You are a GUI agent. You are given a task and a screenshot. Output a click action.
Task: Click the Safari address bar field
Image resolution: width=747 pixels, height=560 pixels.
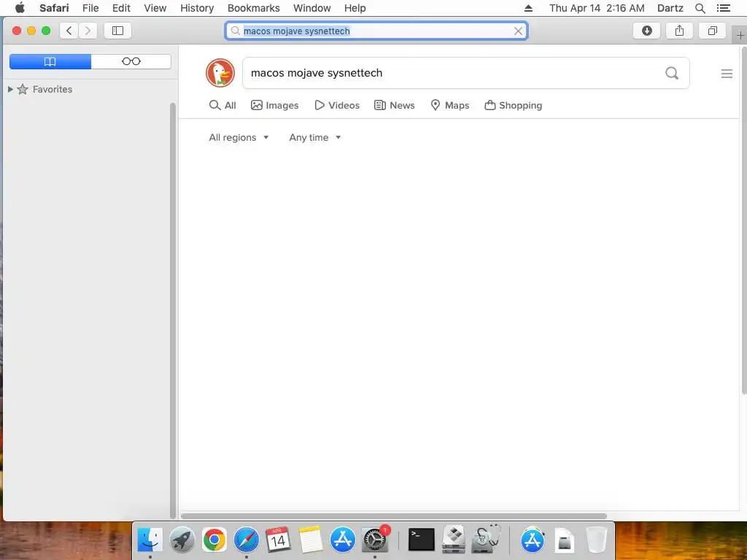tap(376, 31)
